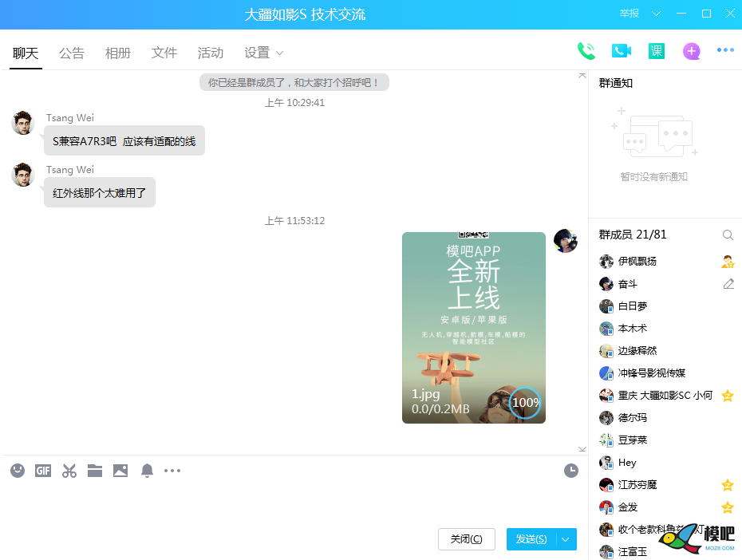The height and width of the screenshot is (560, 742).
Task: Click the message 红外线那个太难用了
Action: pos(100,192)
